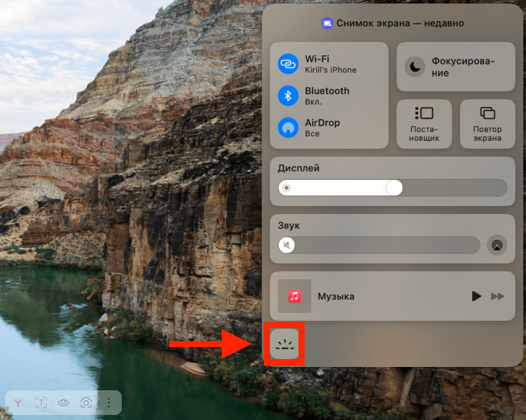Turn off Bluetooth via its blue icon
The height and width of the screenshot is (420, 526).
pos(288,96)
